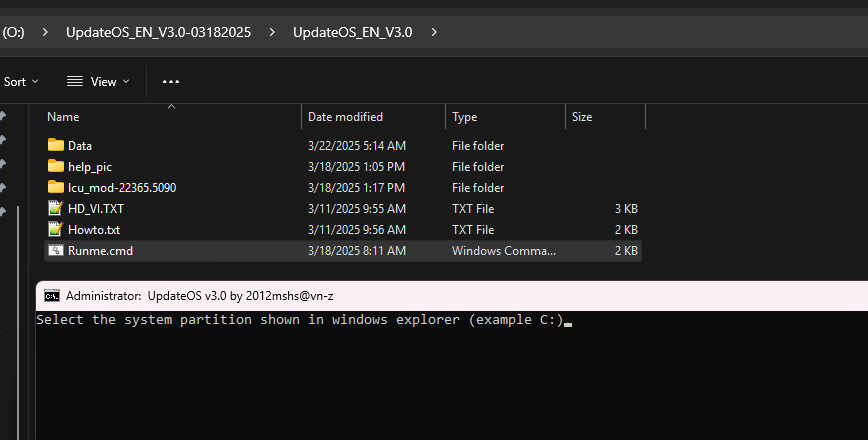Open the View dropdown menu
Screen dimensions: 868x440
98,81
